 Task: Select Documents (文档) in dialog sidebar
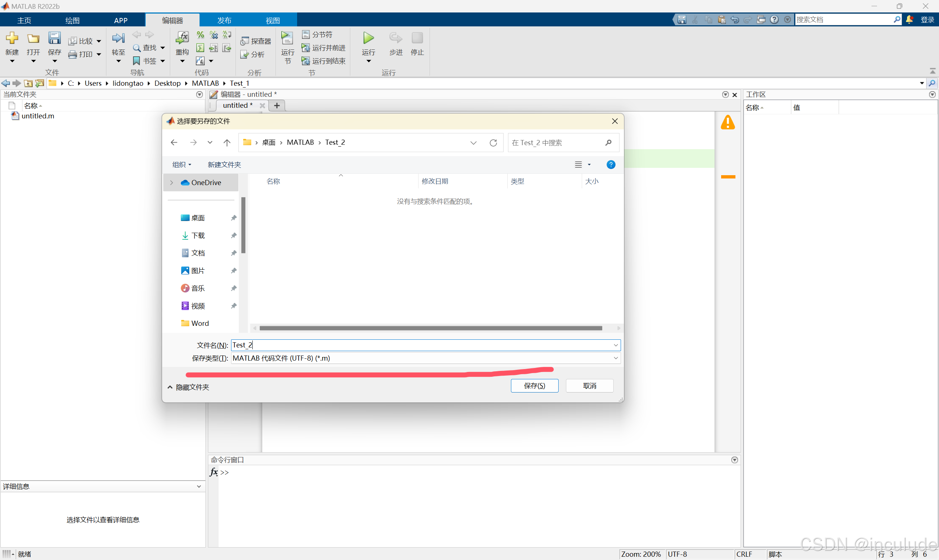[198, 253]
